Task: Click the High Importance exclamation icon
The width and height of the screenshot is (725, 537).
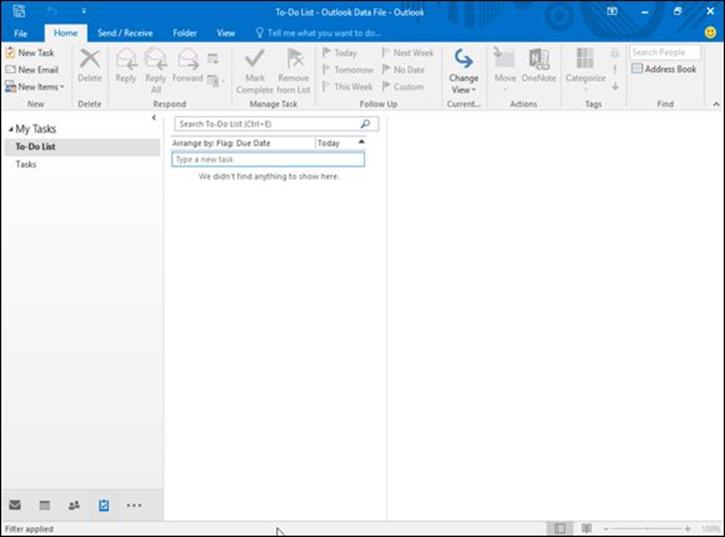Action: coord(615,69)
